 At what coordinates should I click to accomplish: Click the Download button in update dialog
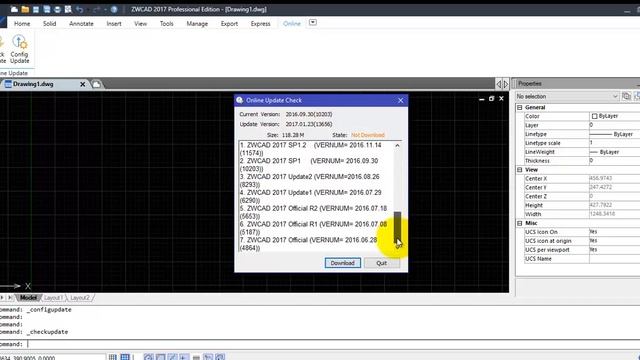click(342, 263)
